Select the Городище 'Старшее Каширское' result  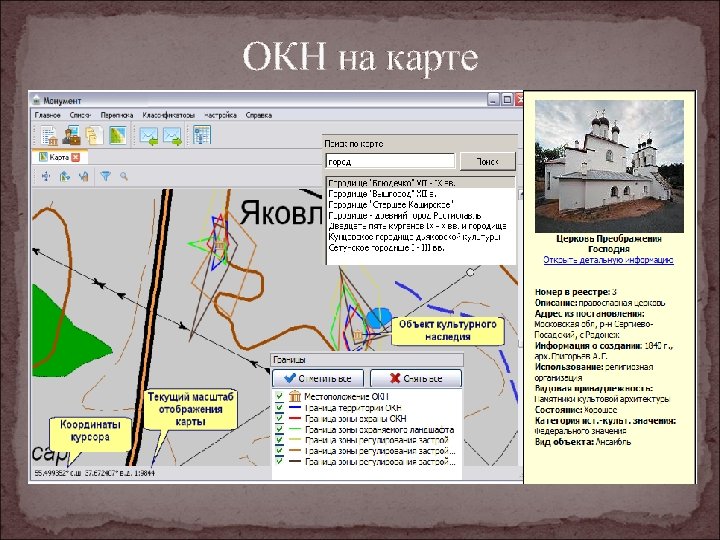[x=421, y=204]
